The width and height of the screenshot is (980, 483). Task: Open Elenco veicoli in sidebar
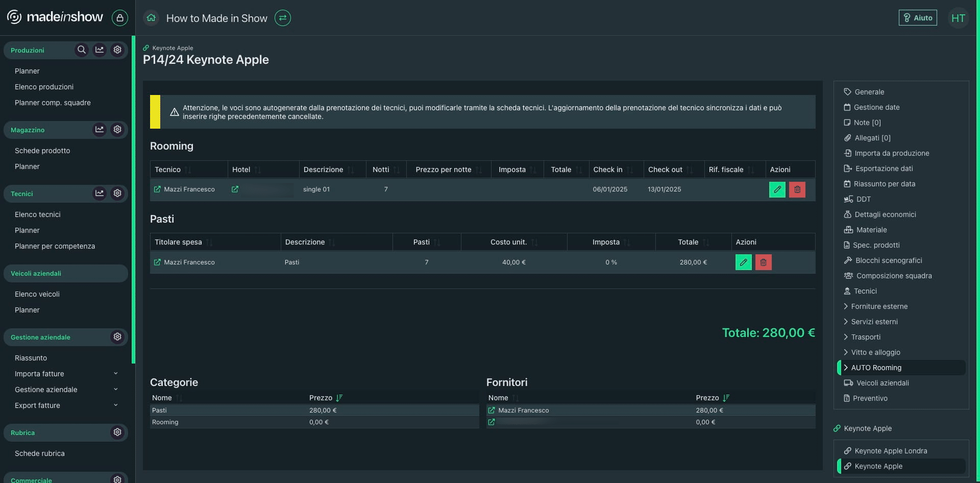pos(37,294)
